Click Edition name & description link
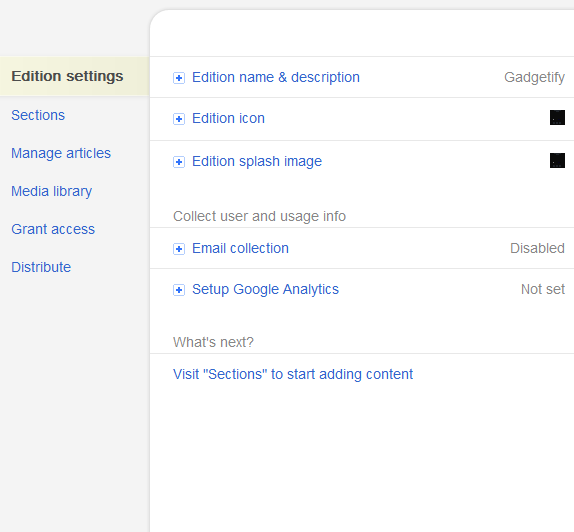The image size is (574, 532). (x=276, y=77)
